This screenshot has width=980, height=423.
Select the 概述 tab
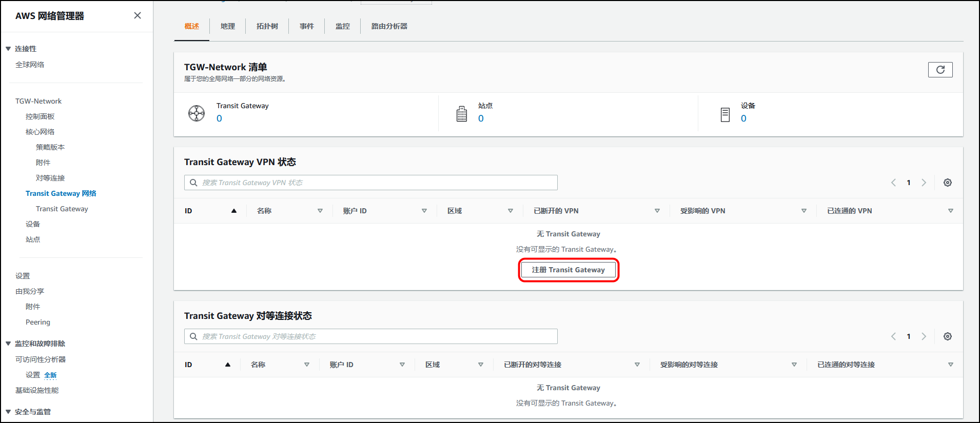[192, 26]
